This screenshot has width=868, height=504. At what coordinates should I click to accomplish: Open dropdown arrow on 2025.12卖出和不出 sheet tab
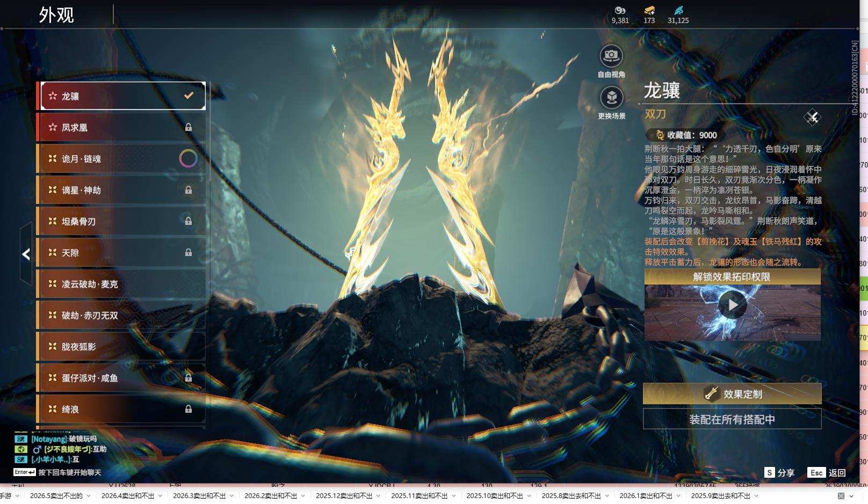(378, 496)
